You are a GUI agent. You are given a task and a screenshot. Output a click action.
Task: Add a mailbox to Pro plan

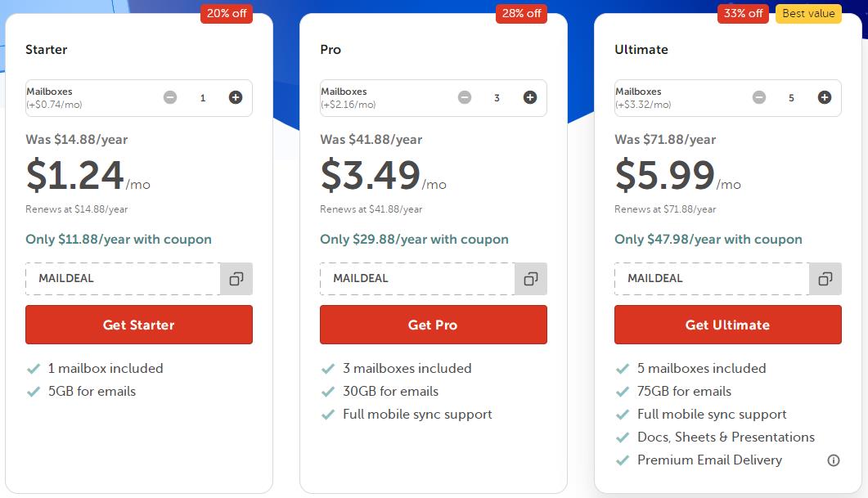click(530, 97)
